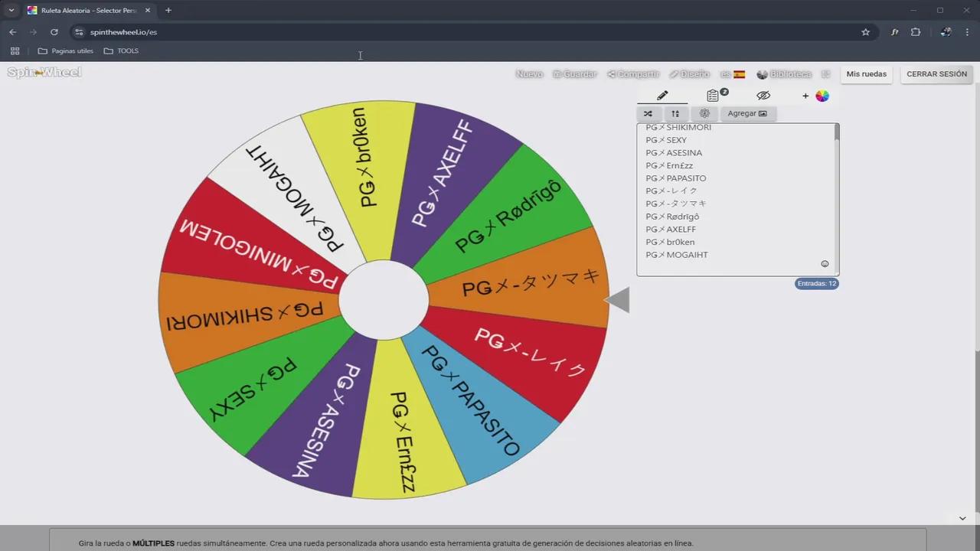The image size is (980, 551).
Task: Click the PG×AXELFF entry in list
Action: click(671, 230)
